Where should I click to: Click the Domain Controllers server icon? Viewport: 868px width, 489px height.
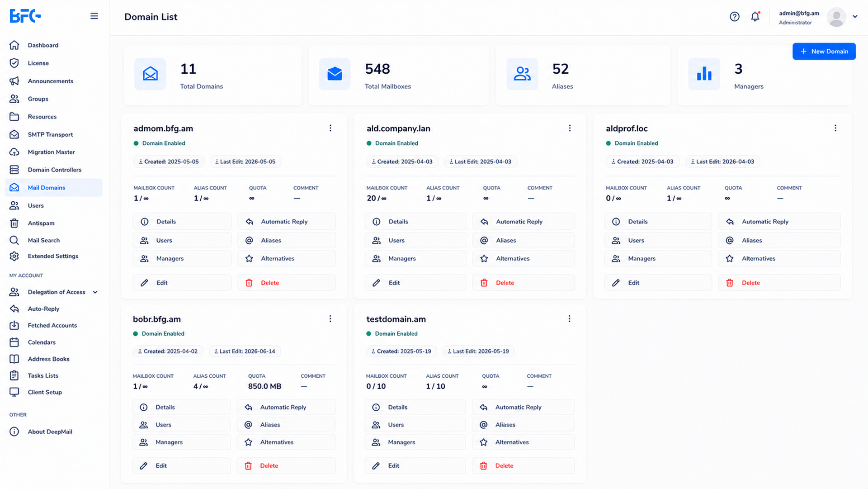14,170
